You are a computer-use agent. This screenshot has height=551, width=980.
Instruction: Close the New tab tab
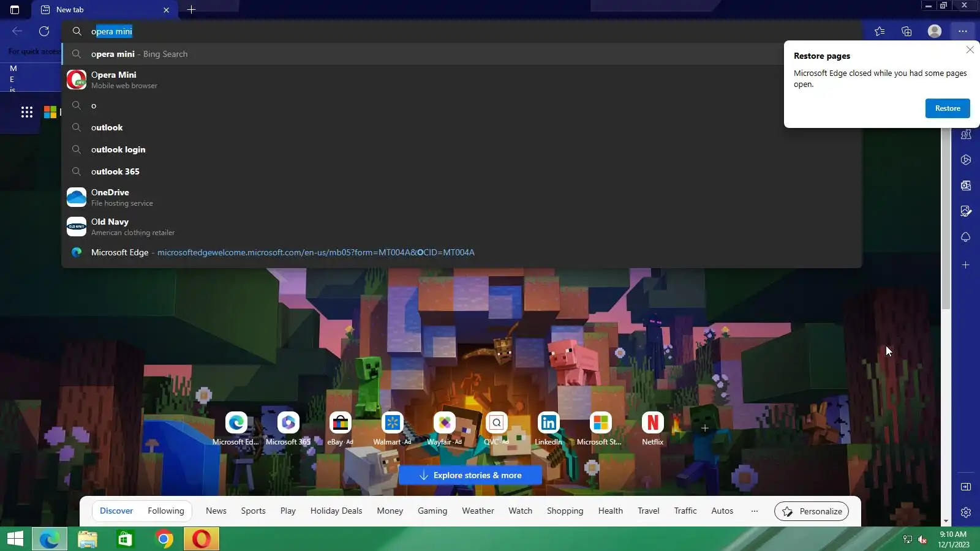coord(166,10)
